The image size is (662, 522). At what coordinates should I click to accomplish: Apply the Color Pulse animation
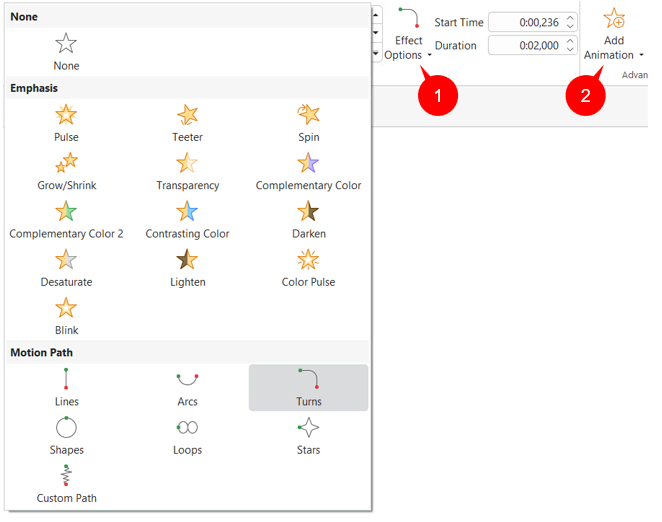point(308,261)
